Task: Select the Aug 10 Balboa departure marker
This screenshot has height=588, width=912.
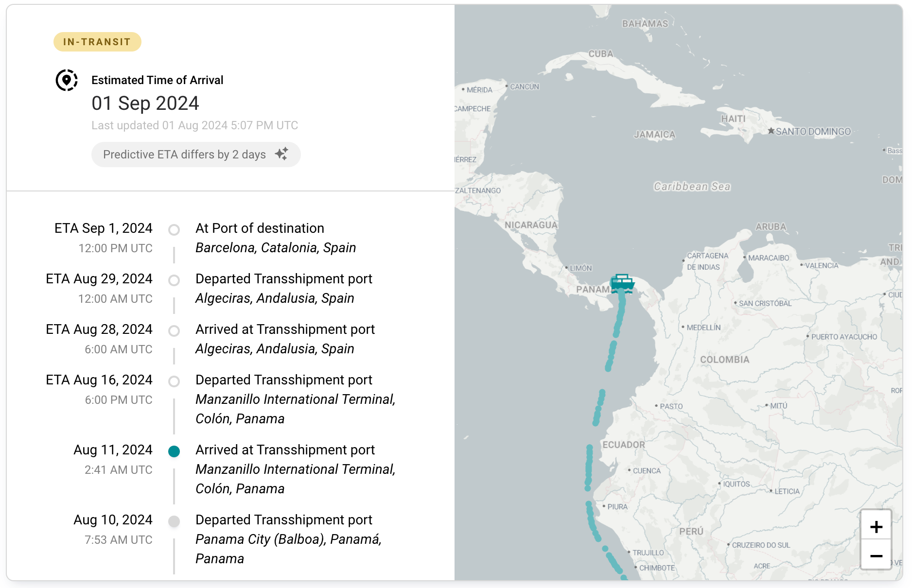Action: point(174,521)
